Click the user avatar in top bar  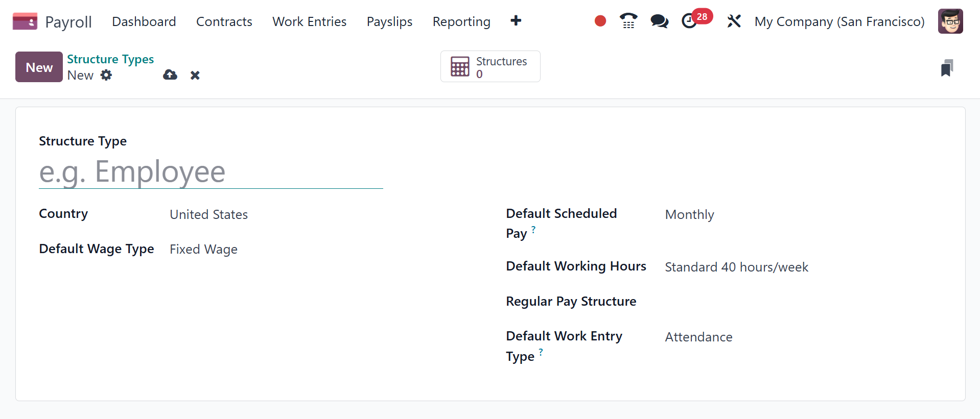[x=950, y=21]
